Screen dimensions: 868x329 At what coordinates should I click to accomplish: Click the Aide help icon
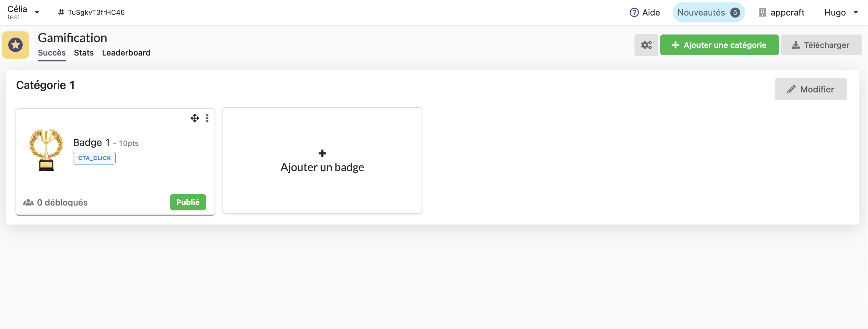(634, 12)
